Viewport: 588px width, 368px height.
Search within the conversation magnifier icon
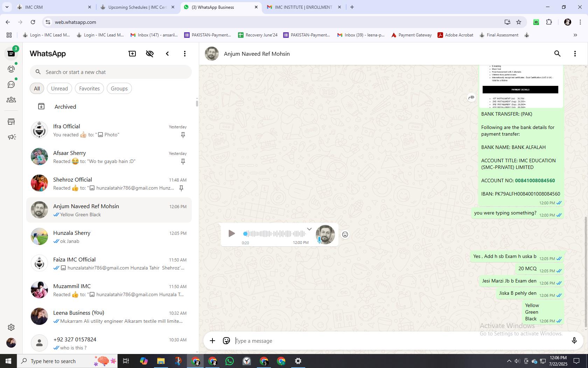(558, 54)
